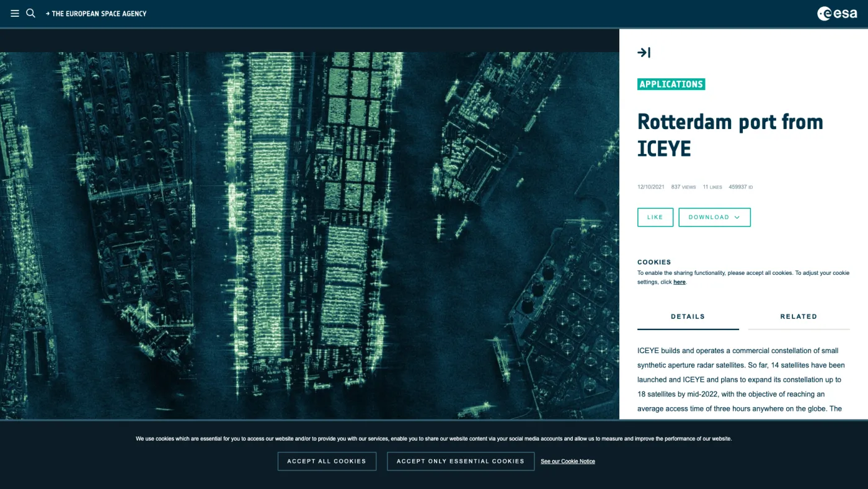The height and width of the screenshot is (489, 868).
Task: Click the 12/10/2021 publication date
Action: pyautogui.click(x=651, y=187)
